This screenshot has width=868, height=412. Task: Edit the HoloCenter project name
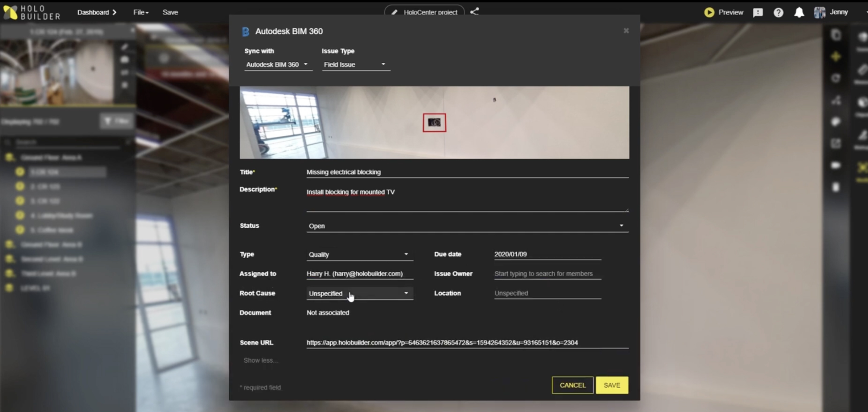(x=424, y=12)
